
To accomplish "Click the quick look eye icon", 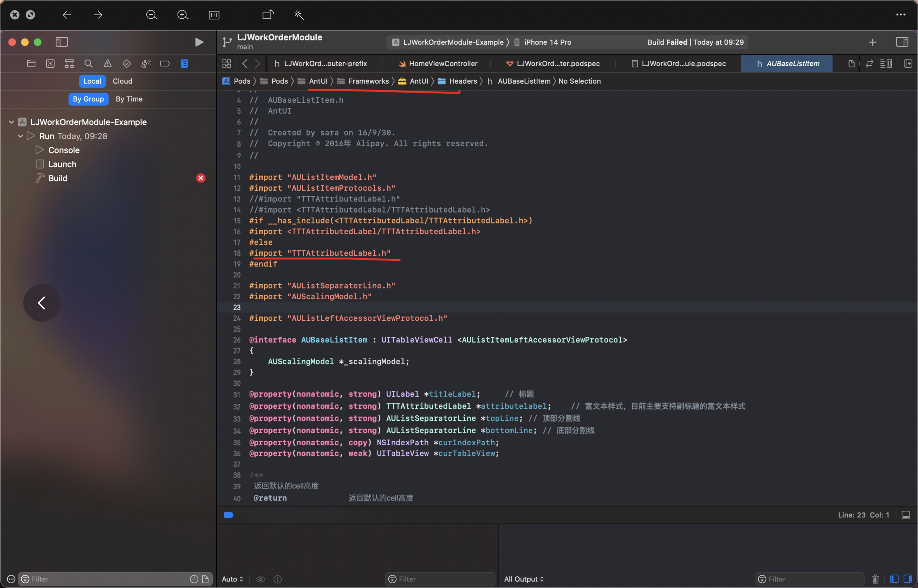I will [260, 579].
